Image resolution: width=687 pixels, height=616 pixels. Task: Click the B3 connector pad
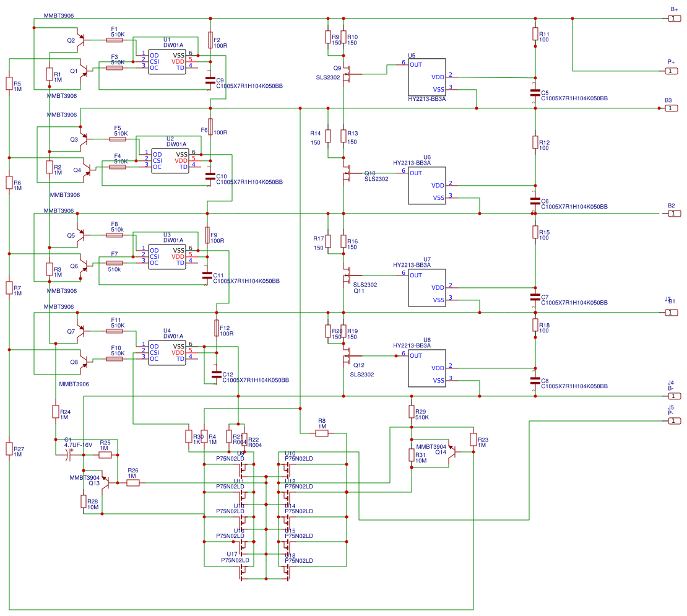672,108
